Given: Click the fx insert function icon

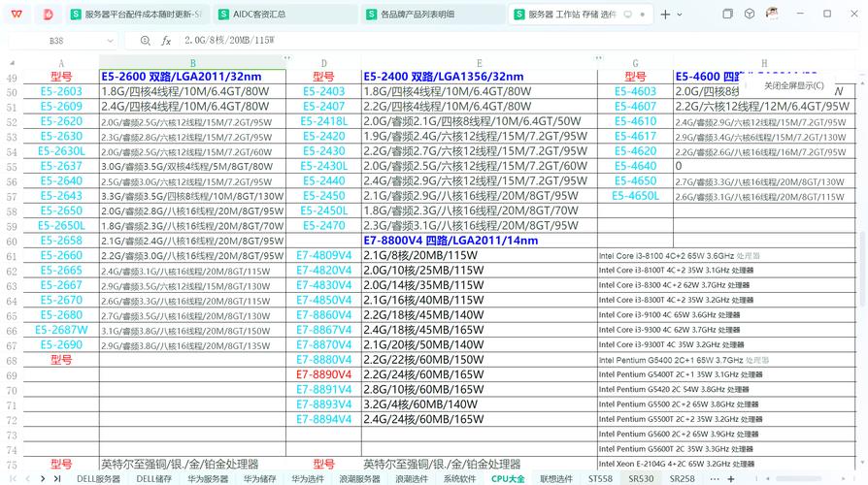Looking at the screenshot, I should [166, 41].
